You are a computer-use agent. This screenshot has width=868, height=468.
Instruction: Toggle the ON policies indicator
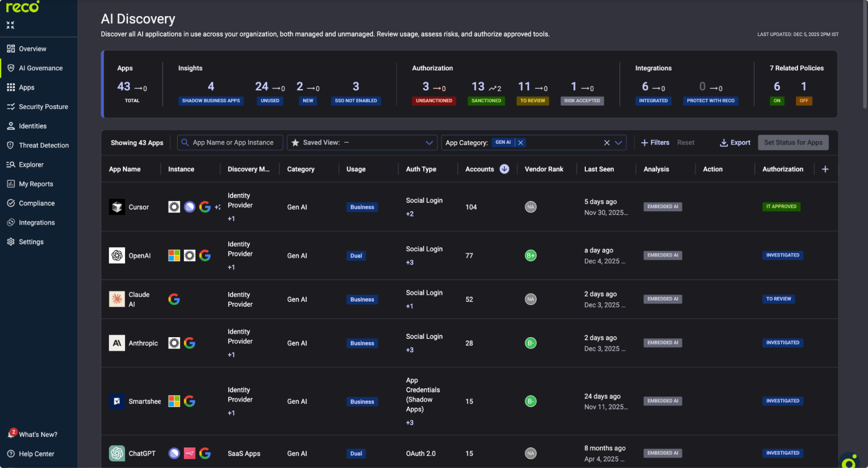[x=777, y=100]
